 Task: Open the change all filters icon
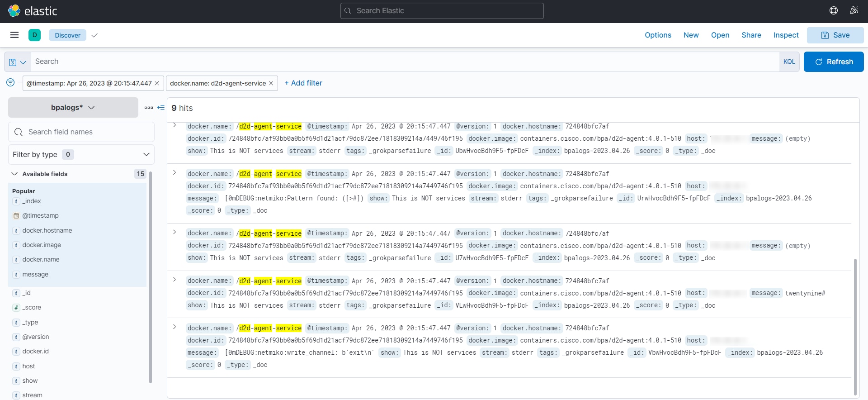coord(10,82)
